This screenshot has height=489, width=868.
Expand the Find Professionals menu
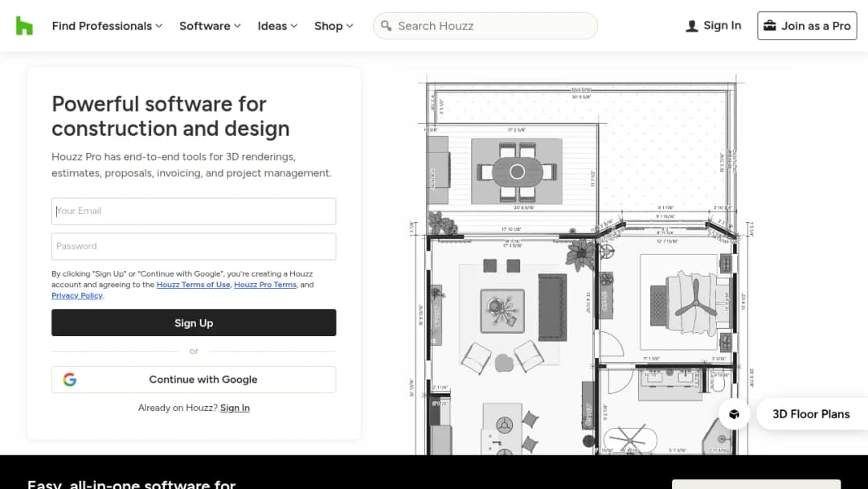pyautogui.click(x=107, y=26)
